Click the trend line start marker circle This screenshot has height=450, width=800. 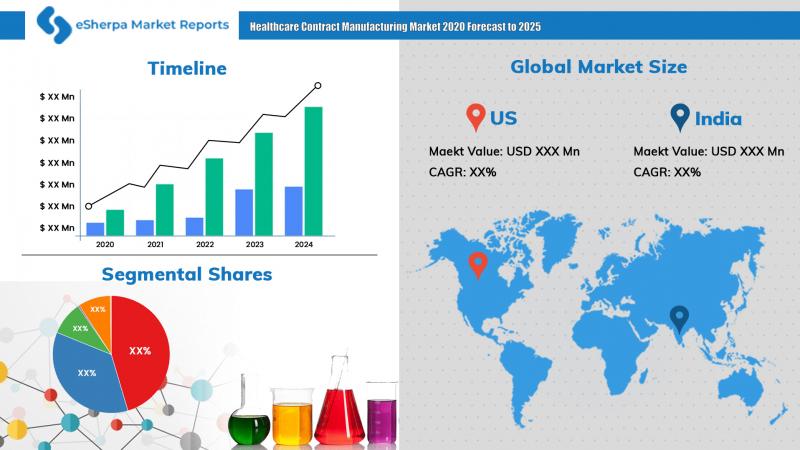(x=89, y=206)
